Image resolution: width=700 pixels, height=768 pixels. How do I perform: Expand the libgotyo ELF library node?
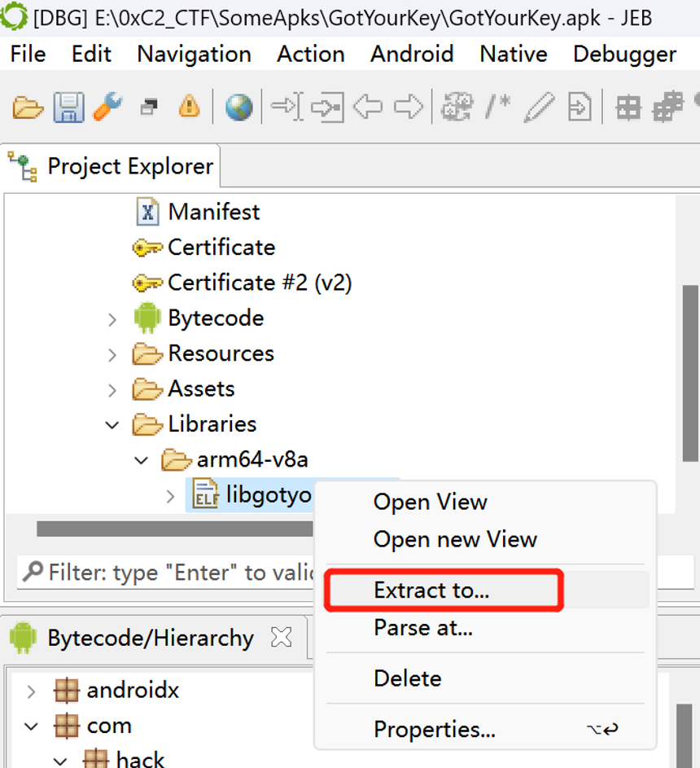tap(169, 495)
